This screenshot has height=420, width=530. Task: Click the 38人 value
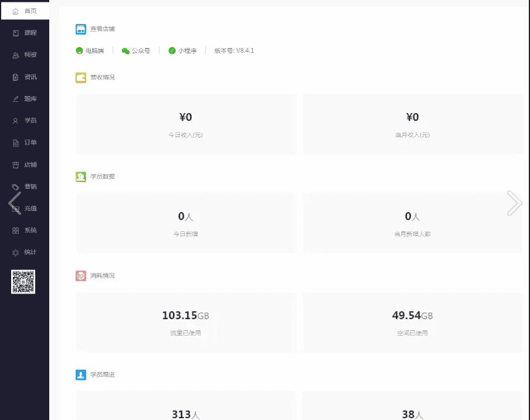(412, 414)
